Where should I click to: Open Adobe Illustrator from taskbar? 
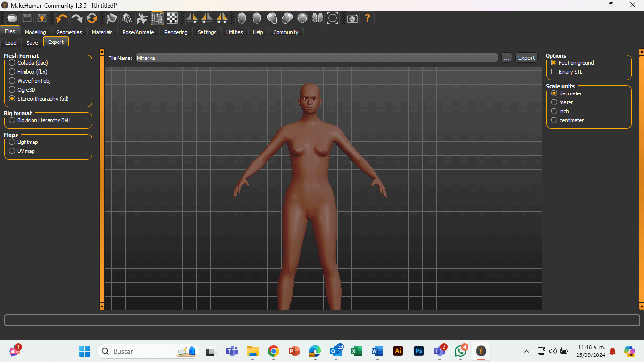point(398,351)
